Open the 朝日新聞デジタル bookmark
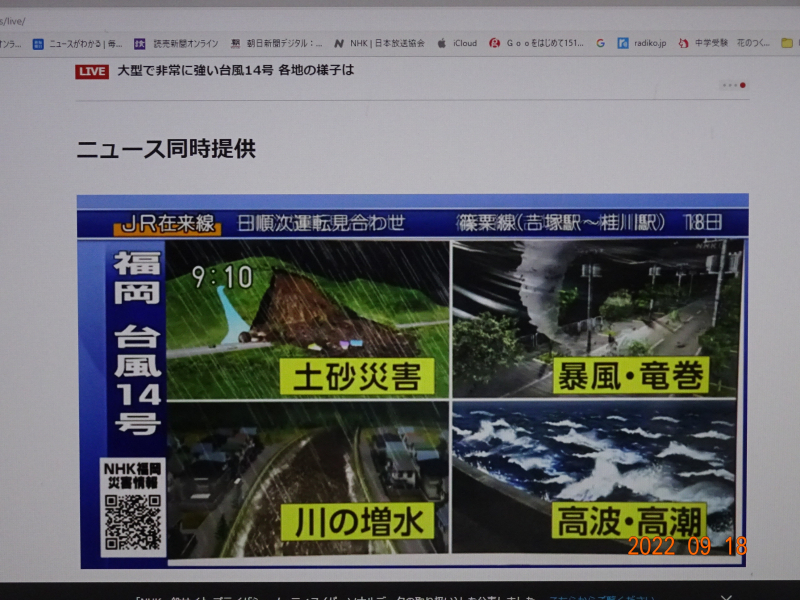The width and height of the screenshot is (800, 600). [x=277, y=44]
